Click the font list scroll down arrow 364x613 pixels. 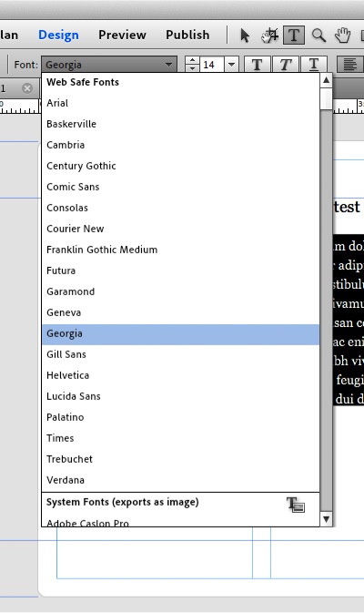326,519
